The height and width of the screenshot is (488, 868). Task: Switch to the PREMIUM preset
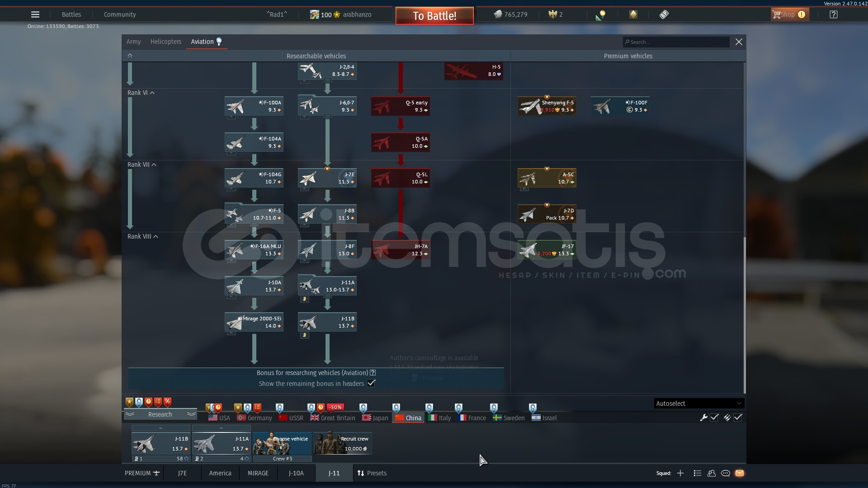click(x=142, y=473)
